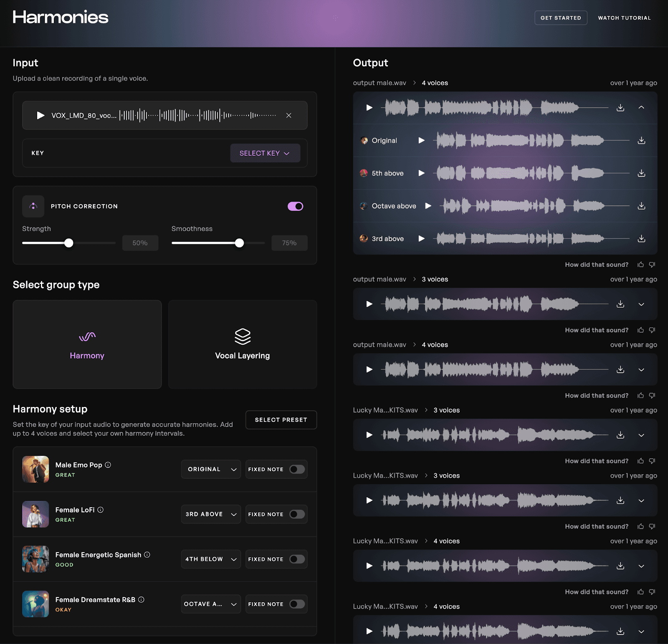
Task: Show info for Female Dreamstate R&B voice
Action: coord(141,599)
